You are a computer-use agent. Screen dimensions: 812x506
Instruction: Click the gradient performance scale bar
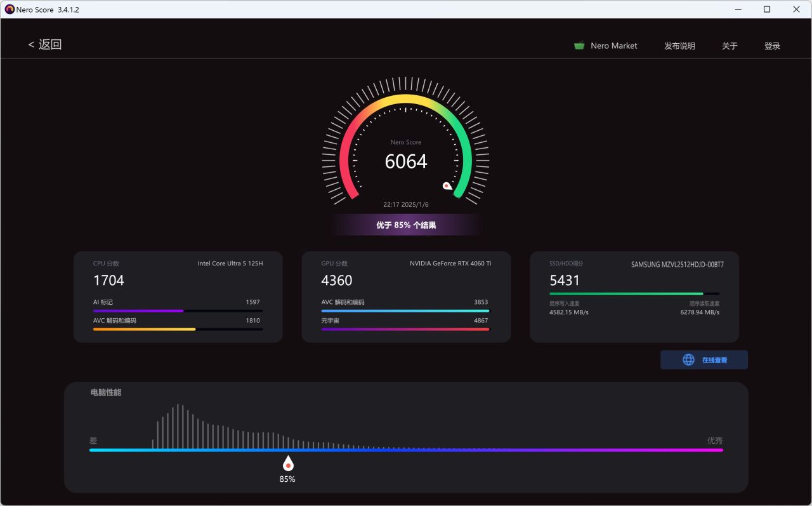(x=406, y=450)
